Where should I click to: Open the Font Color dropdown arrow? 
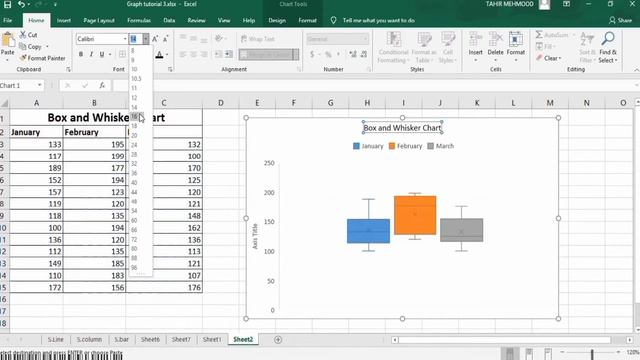coord(167,54)
